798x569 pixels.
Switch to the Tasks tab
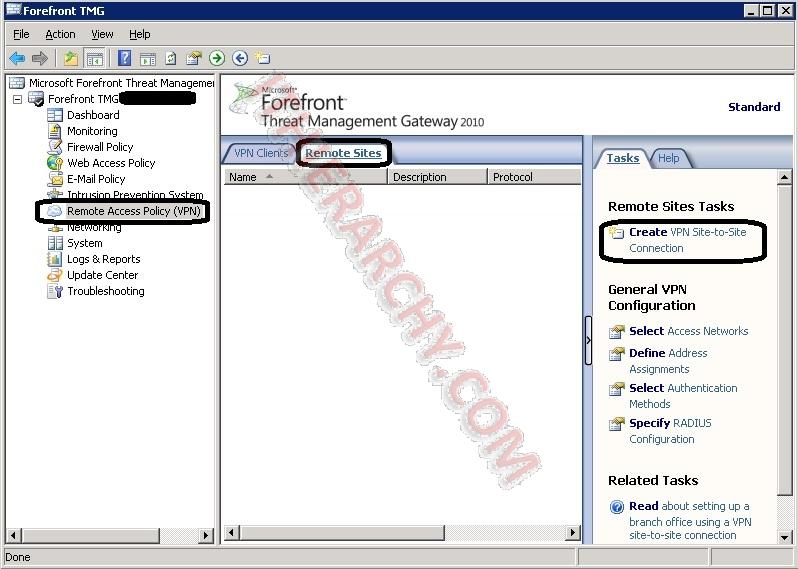tap(622, 158)
